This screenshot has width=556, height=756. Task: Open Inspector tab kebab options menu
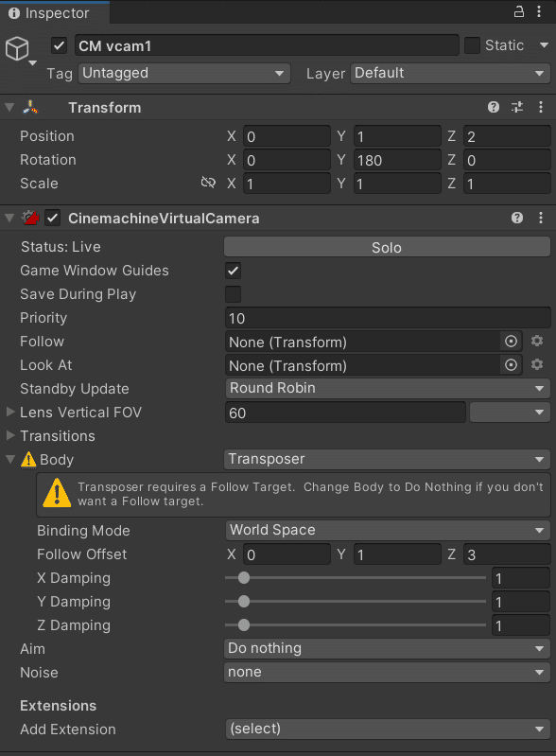tap(539, 11)
